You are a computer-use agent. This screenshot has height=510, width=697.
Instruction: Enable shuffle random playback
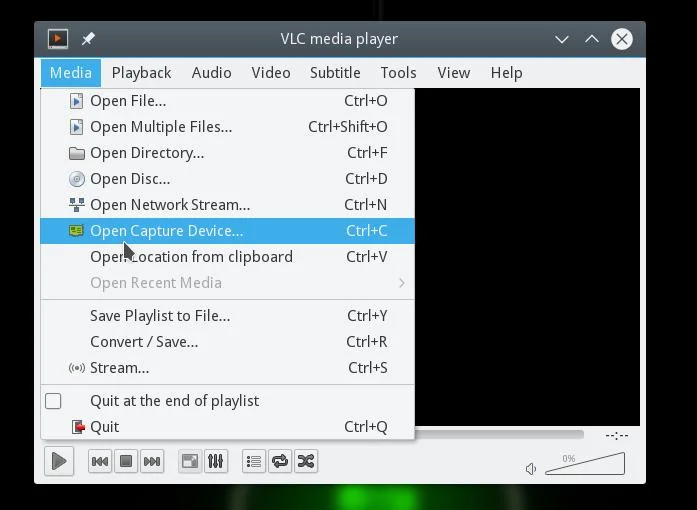[306, 461]
